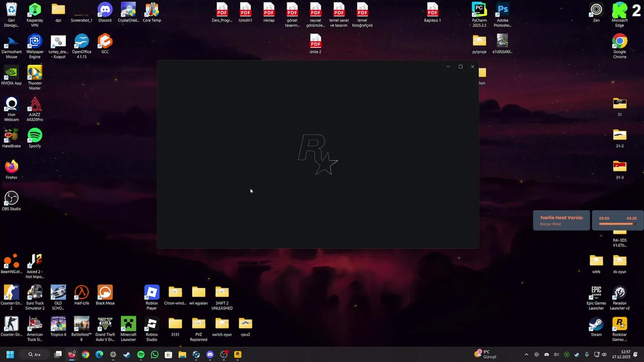Select the Steam desktop shortcut
Viewport: 644px width, 362px height.
tap(596, 326)
